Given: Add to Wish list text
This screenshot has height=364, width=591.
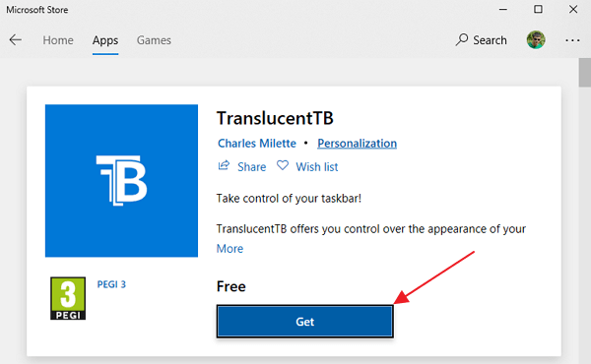Looking at the screenshot, I should tap(317, 167).
